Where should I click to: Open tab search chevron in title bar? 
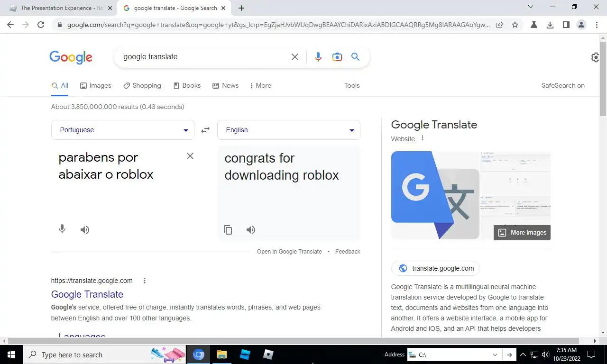[x=531, y=7]
